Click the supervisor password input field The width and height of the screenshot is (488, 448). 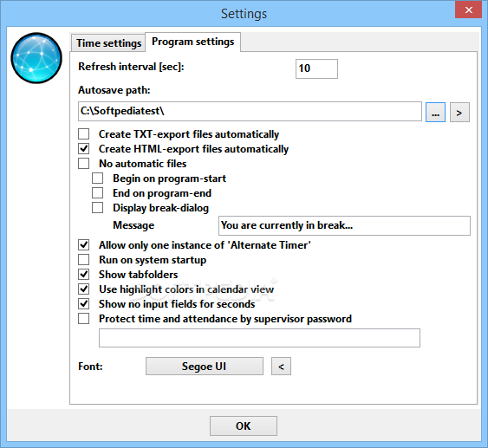point(259,338)
